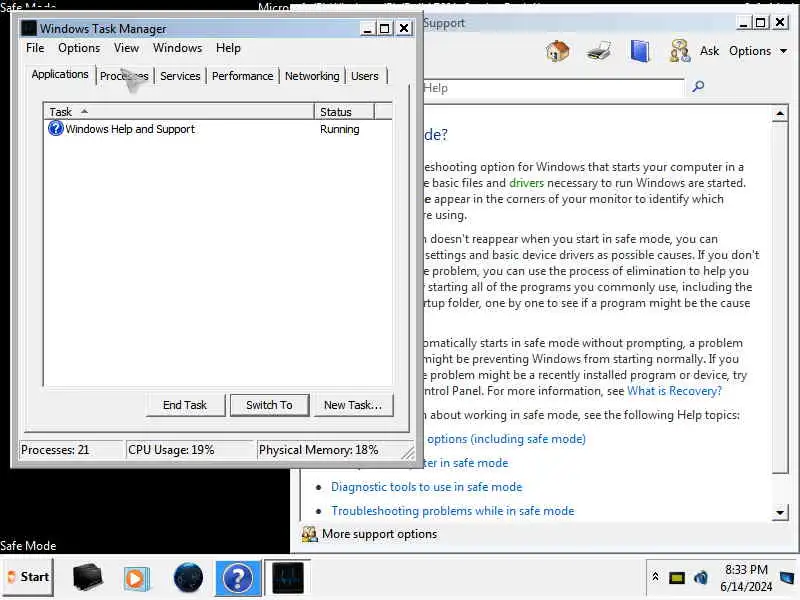Switch to the Performance tab
Image resolution: width=800 pixels, height=600 pixels.
tap(242, 76)
